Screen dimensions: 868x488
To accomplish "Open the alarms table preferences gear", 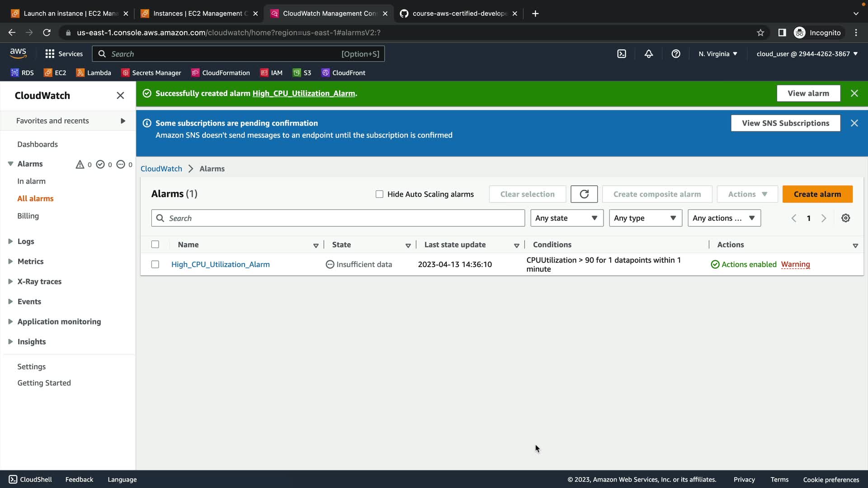I will point(845,218).
